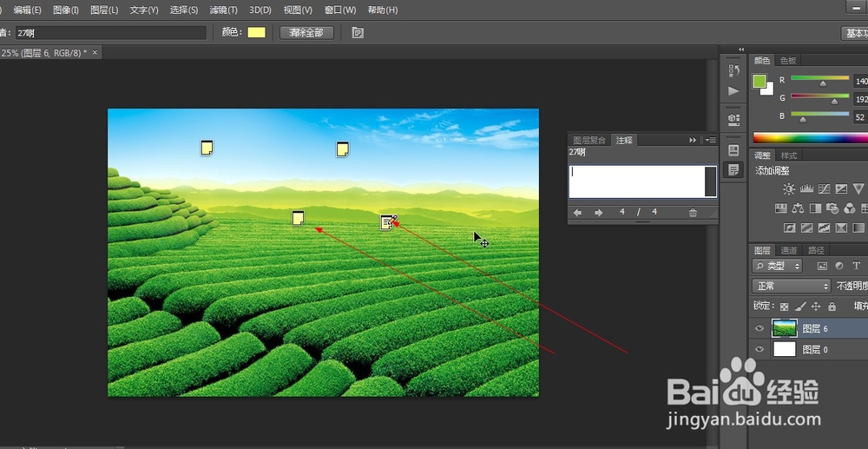Viewport: 868px width, 449px height.
Task: Open the 类型 layer filter dropdown
Action: click(777, 266)
